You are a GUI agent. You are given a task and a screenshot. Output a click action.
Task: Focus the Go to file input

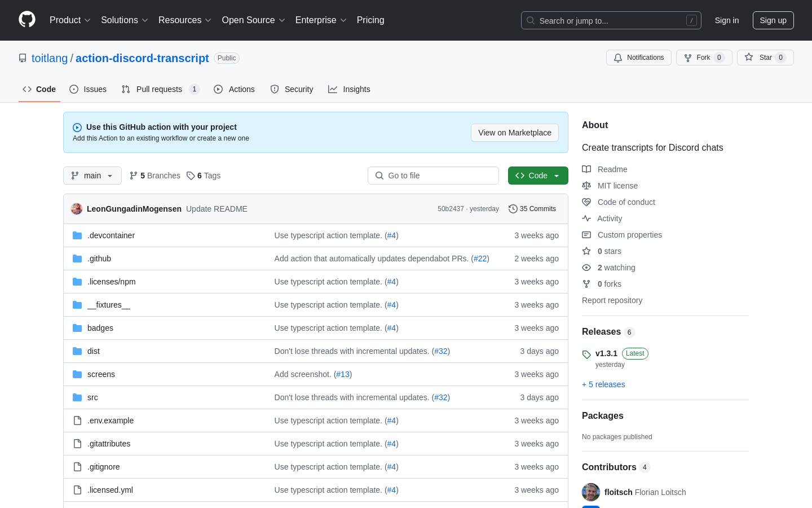pos(433,176)
